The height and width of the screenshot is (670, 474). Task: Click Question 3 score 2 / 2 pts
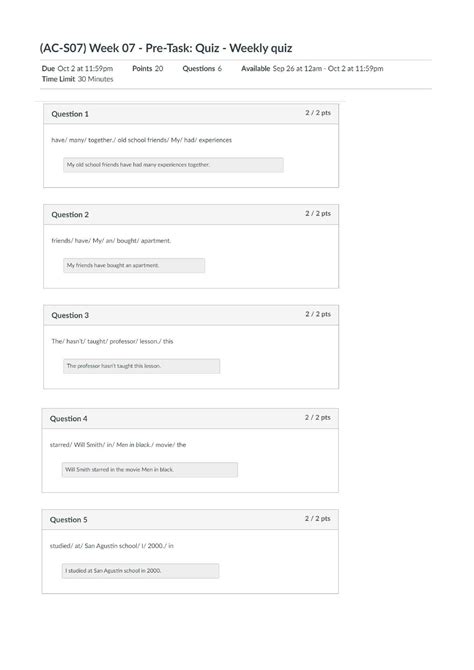click(x=318, y=314)
